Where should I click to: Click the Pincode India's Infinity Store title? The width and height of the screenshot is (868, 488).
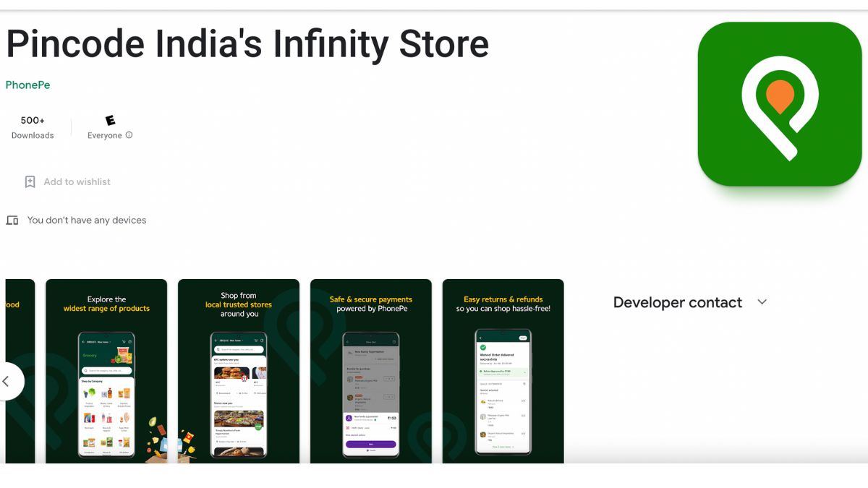(x=247, y=43)
